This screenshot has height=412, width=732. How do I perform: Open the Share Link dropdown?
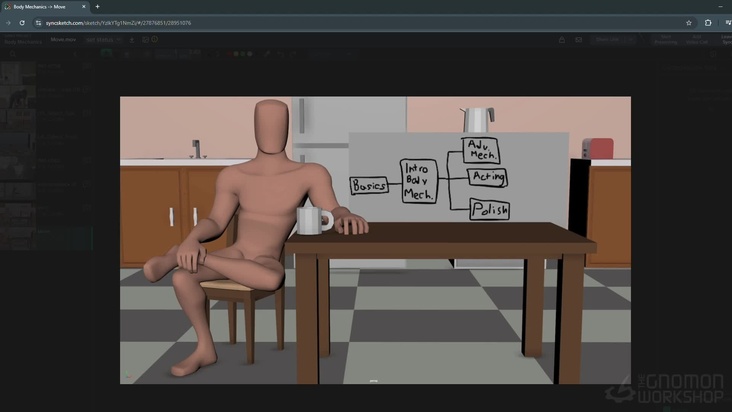[607, 40]
